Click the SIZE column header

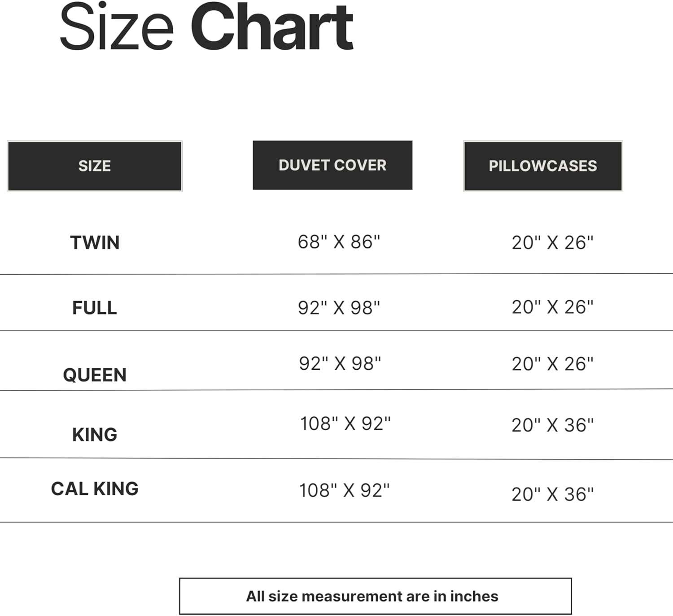pos(95,166)
